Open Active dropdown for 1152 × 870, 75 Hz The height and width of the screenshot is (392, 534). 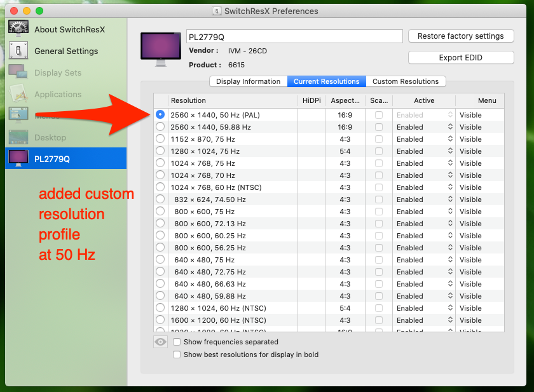[424, 139]
